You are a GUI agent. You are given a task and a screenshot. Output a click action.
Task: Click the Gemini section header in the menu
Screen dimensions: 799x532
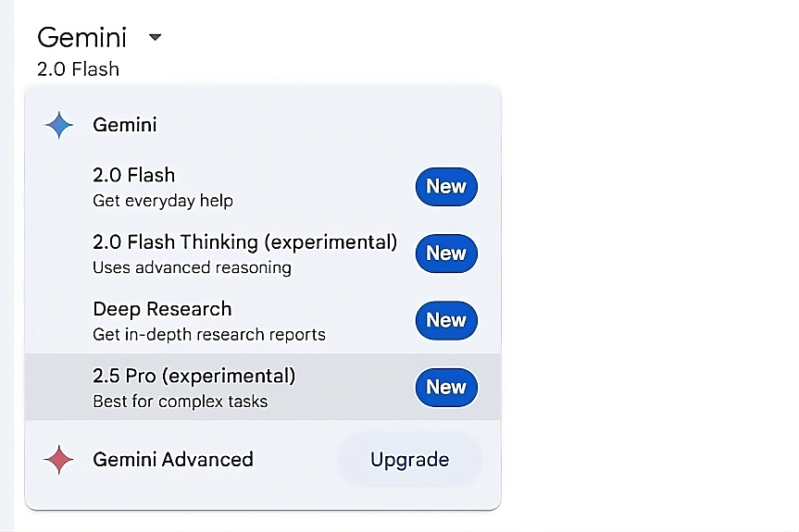(x=125, y=125)
